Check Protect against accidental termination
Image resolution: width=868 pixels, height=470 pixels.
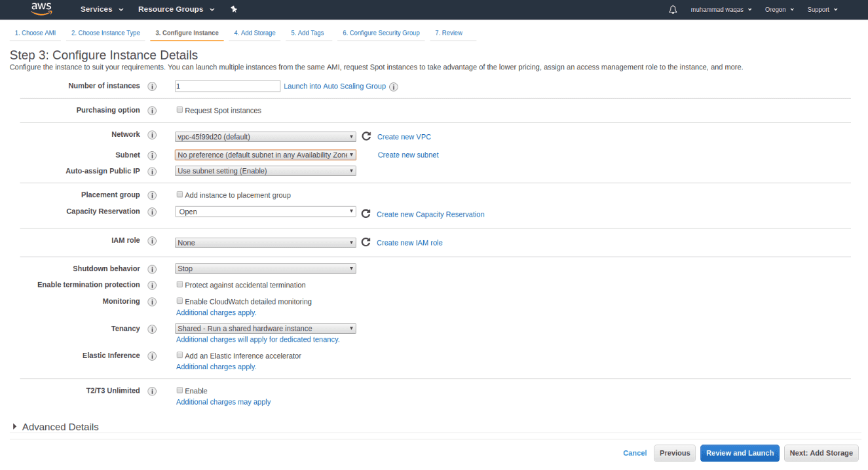pyautogui.click(x=180, y=285)
